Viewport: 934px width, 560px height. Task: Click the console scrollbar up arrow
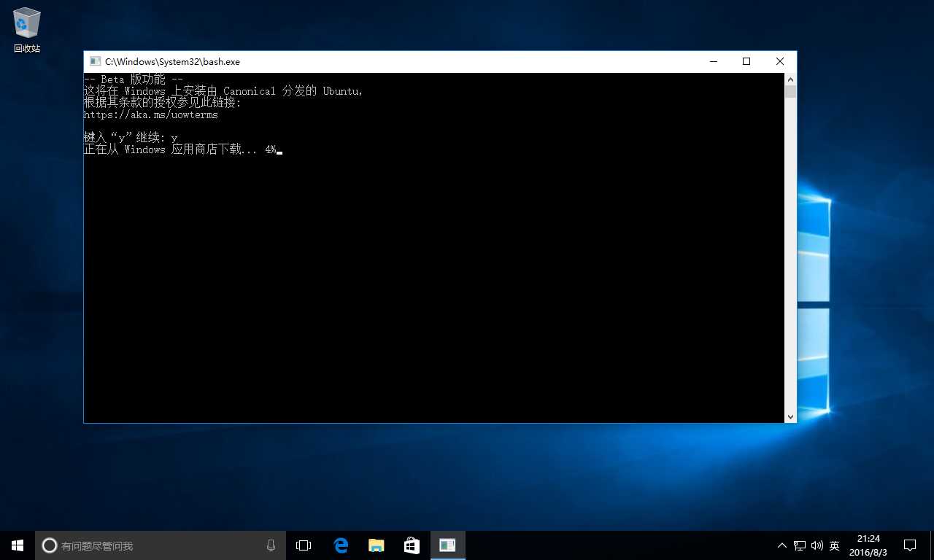[790, 79]
